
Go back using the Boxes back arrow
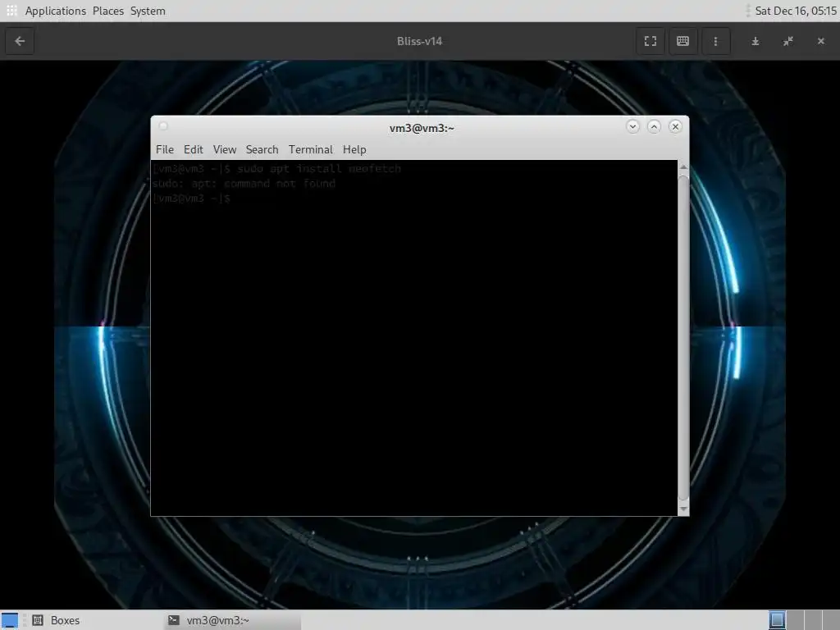click(x=20, y=41)
